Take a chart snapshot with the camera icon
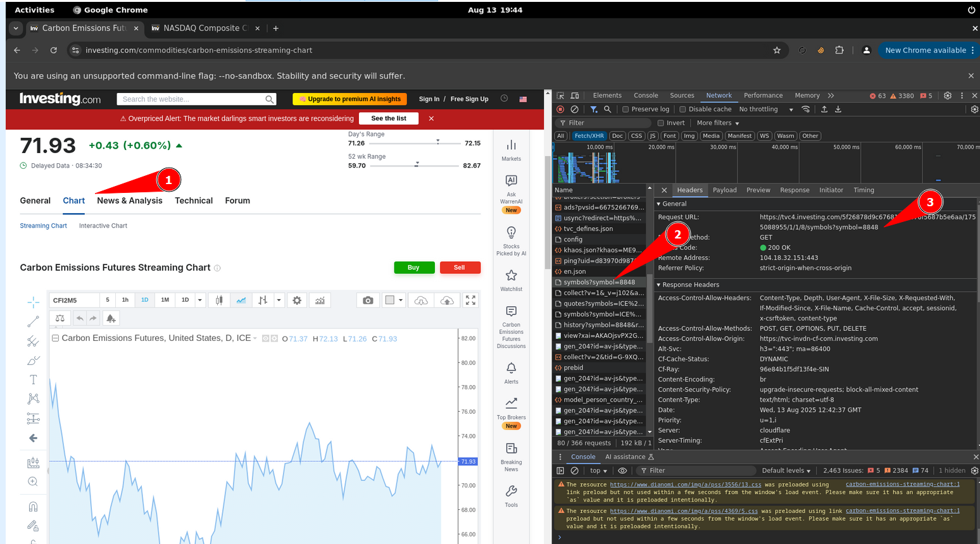 (x=368, y=300)
